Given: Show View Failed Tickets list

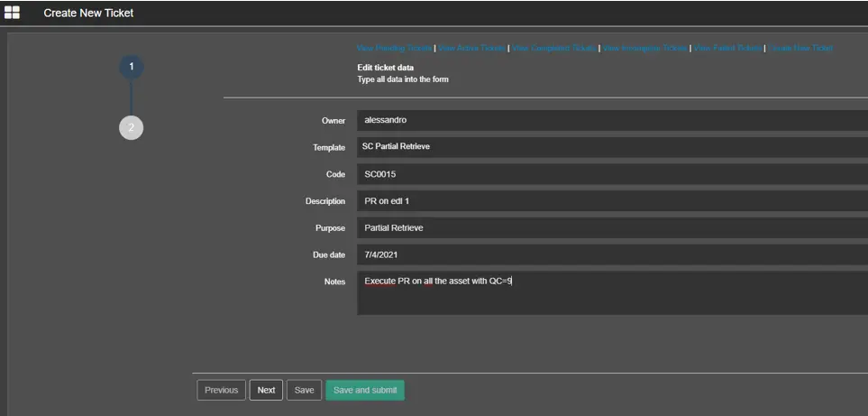Looking at the screenshot, I should click(727, 48).
